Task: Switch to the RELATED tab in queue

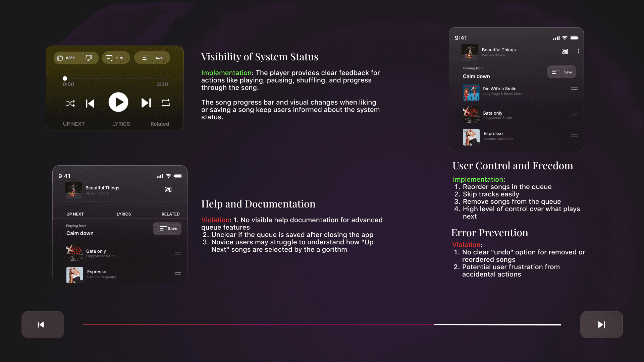Action: tap(170, 214)
